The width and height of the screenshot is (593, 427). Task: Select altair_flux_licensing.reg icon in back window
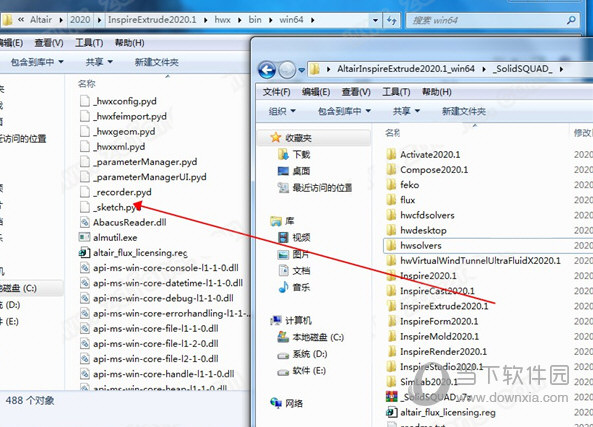[84, 253]
